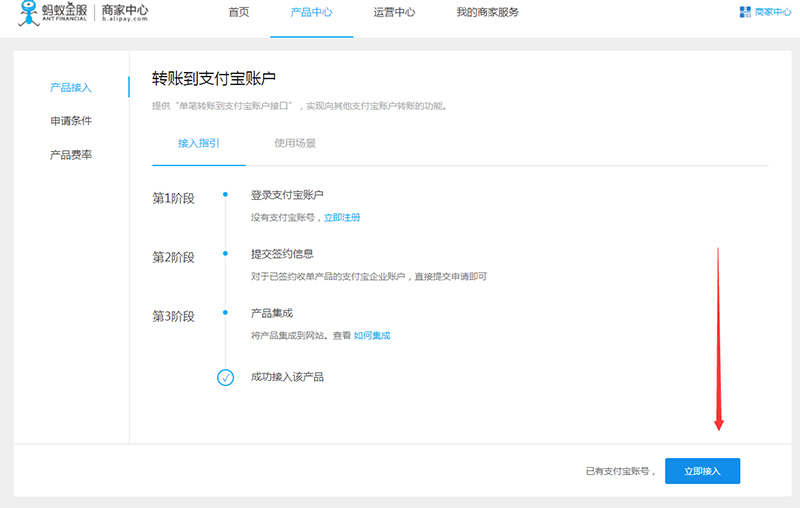This screenshot has width=800, height=508.
Task: Select 产品费率 in the left sidebar
Action: point(71,155)
